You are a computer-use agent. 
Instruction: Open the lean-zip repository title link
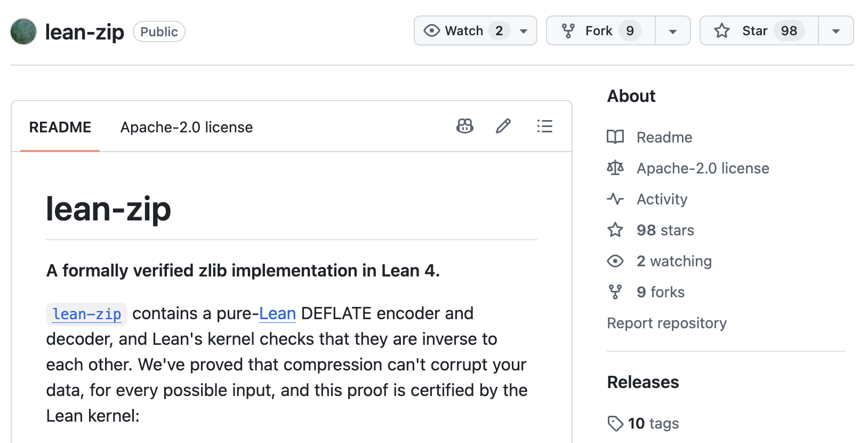click(x=84, y=32)
